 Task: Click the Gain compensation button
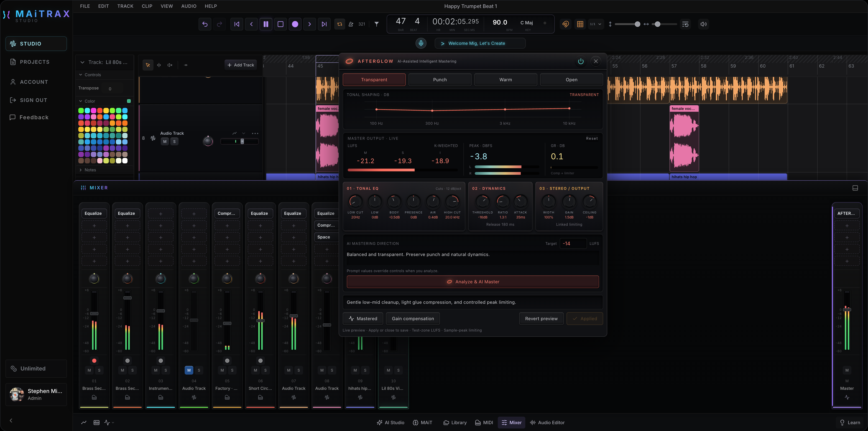pyautogui.click(x=413, y=319)
